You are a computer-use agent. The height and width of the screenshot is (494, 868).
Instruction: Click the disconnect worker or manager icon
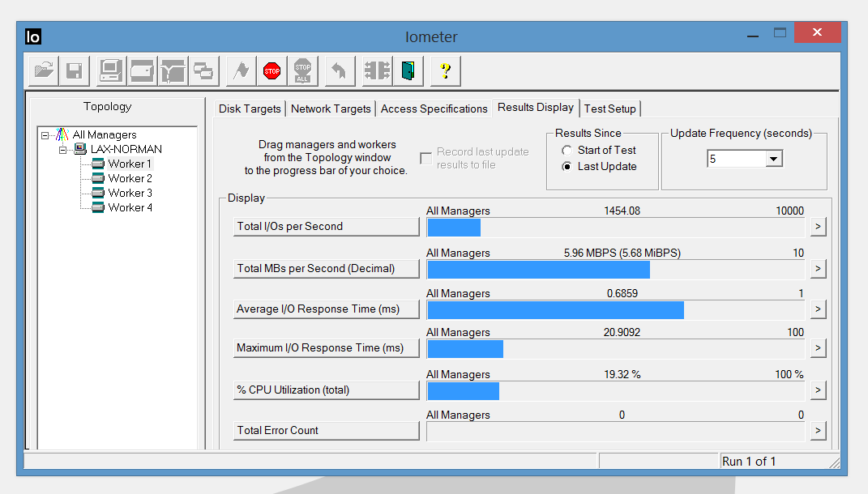click(x=377, y=70)
